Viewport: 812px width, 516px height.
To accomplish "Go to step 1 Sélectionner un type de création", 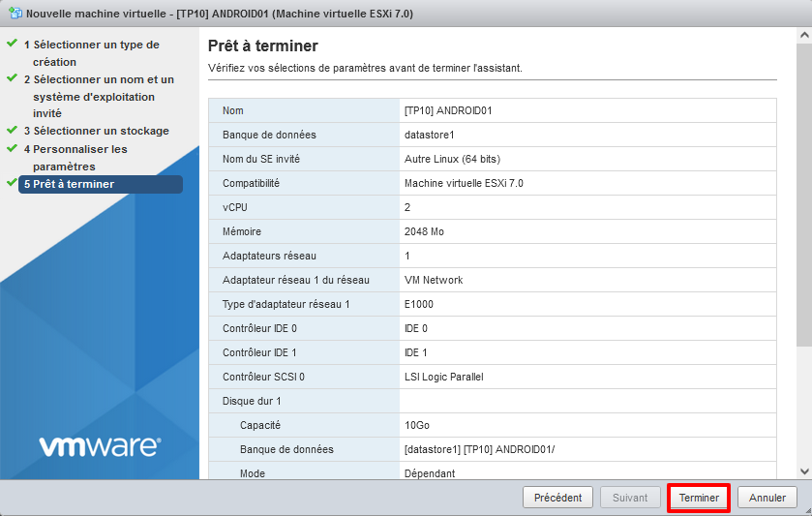I will click(x=91, y=53).
